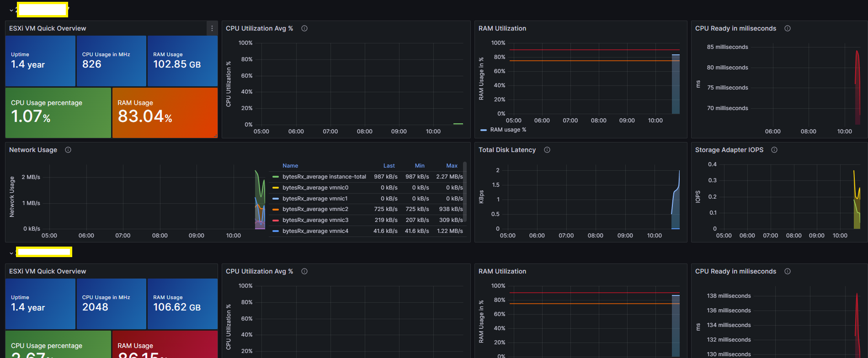
Task: Click the 938 kB/s Max value for vmnic2
Action: pyautogui.click(x=451, y=209)
